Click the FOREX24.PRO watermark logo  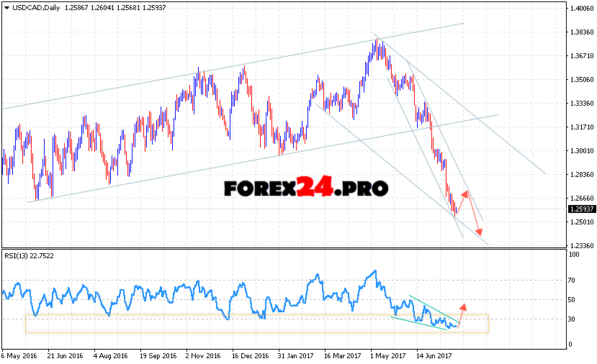[x=305, y=188]
